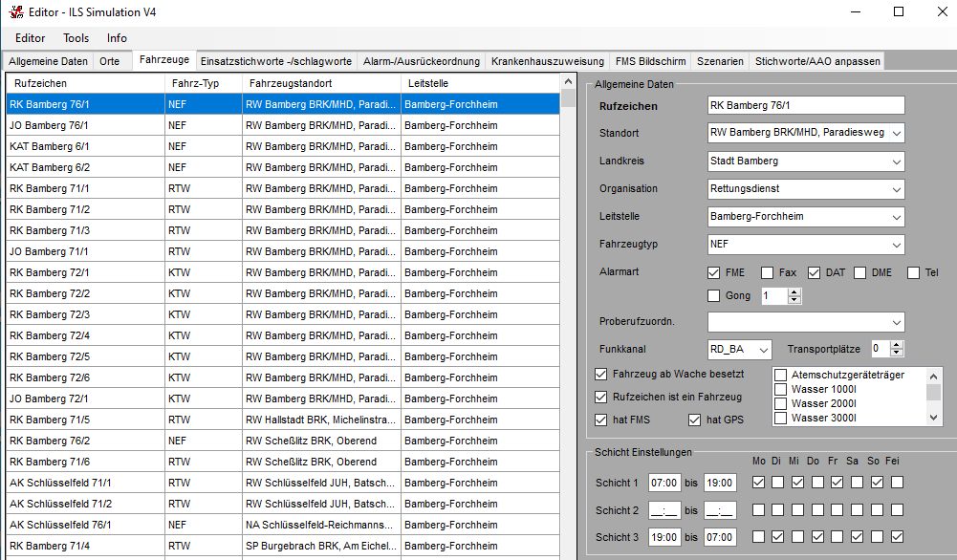This screenshot has width=957, height=560.
Task: Decrease the Transportplätze spinner value
Action: pos(896,353)
